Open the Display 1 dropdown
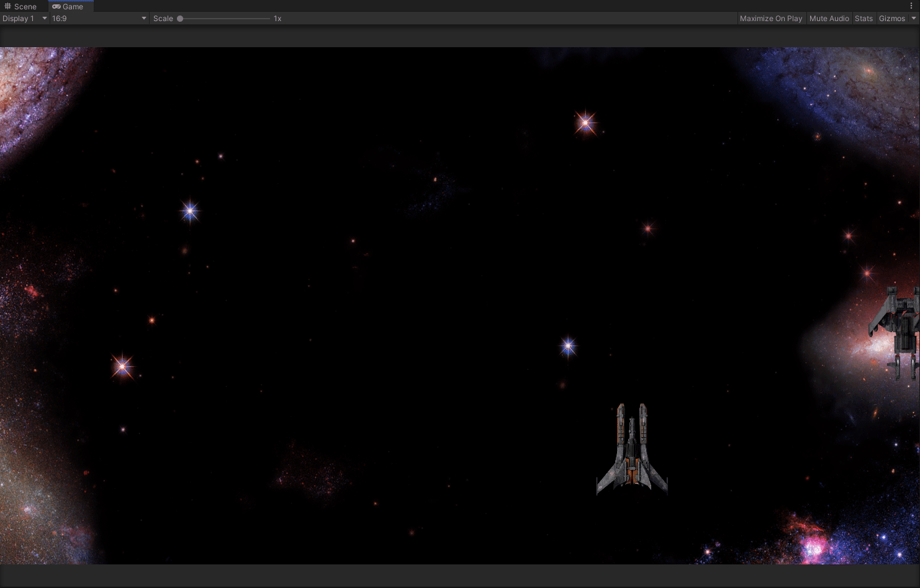 25,19
